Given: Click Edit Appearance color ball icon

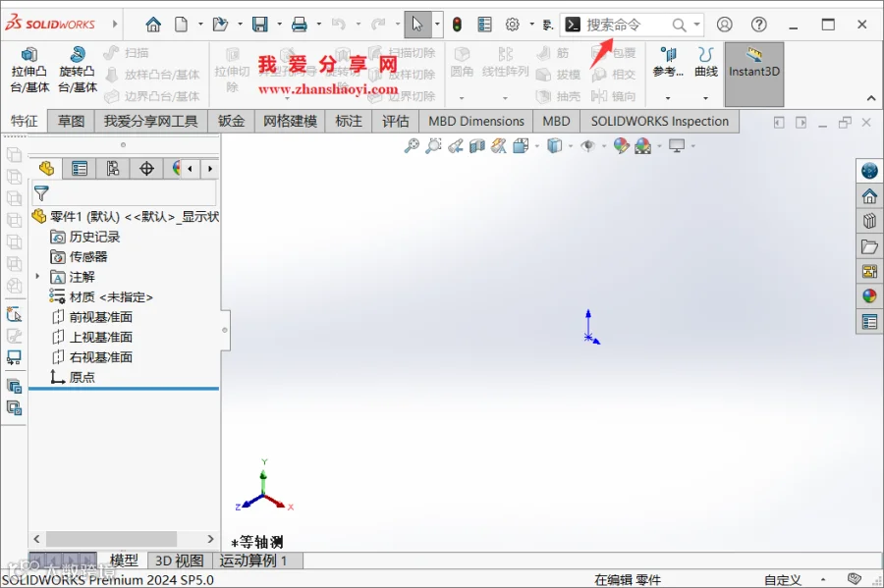Looking at the screenshot, I should tap(622, 146).
